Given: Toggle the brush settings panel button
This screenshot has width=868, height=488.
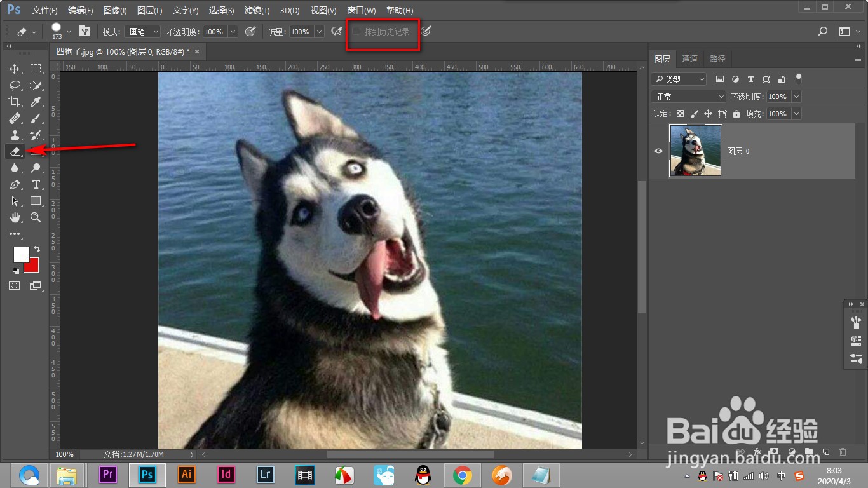Looking at the screenshot, I should pos(85,31).
